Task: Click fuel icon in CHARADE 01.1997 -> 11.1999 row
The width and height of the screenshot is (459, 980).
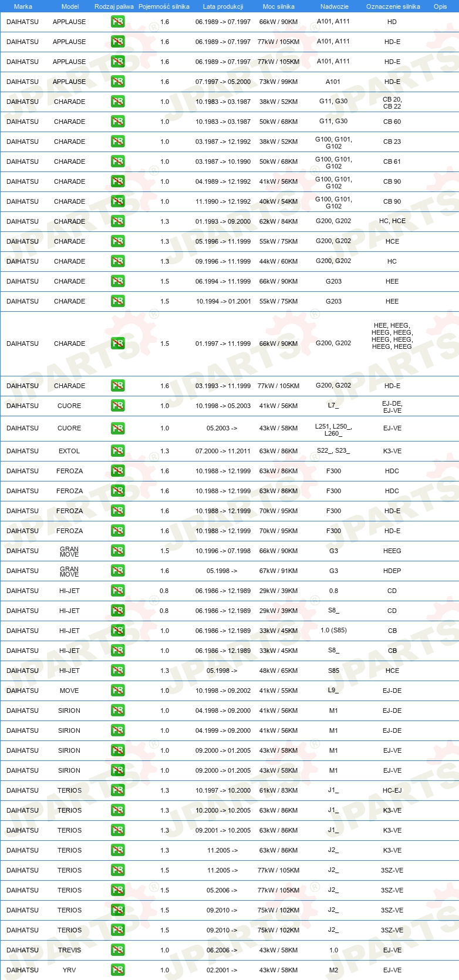Action: click(117, 343)
